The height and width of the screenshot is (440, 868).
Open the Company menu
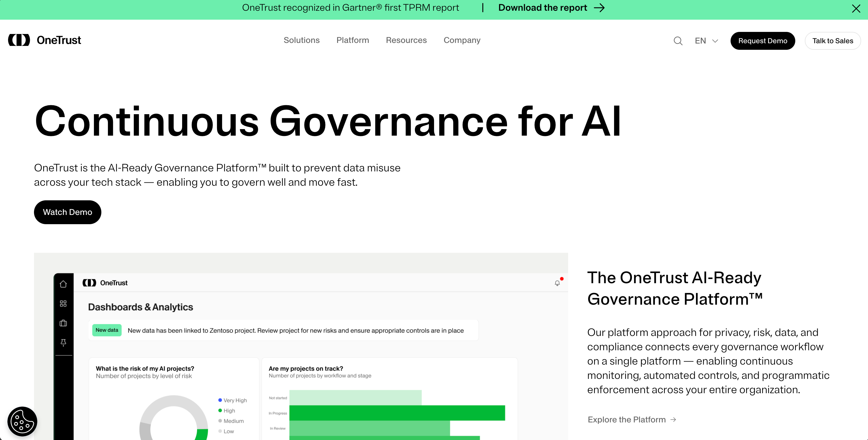click(x=462, y=40)
